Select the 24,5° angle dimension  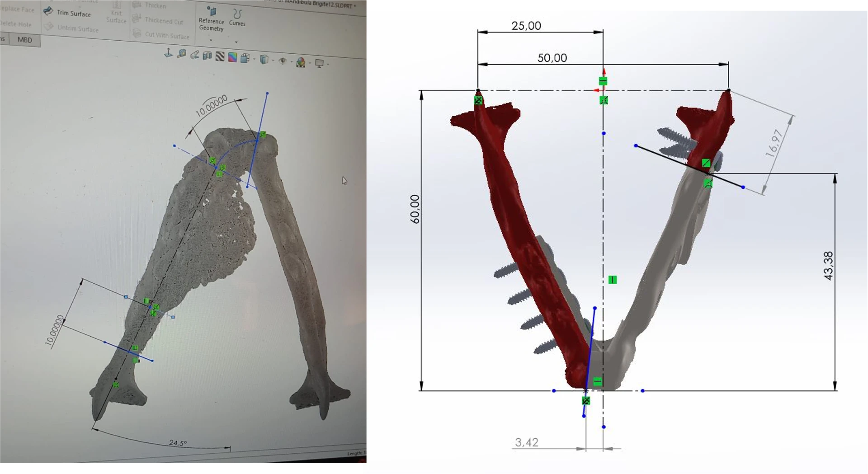click(x=178, y=443)
